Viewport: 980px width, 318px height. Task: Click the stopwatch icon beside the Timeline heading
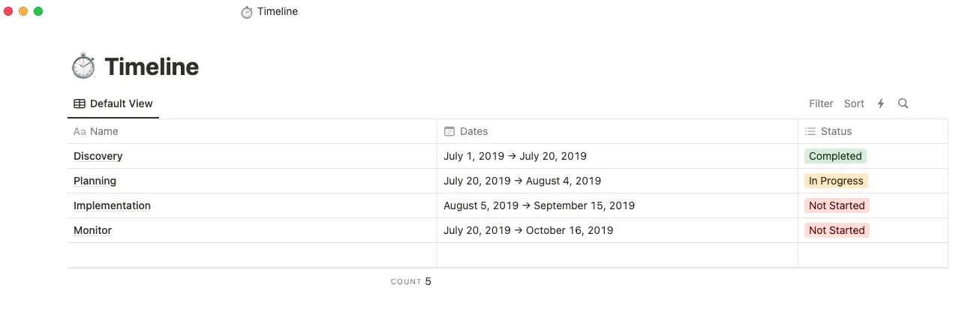point(83,67)
